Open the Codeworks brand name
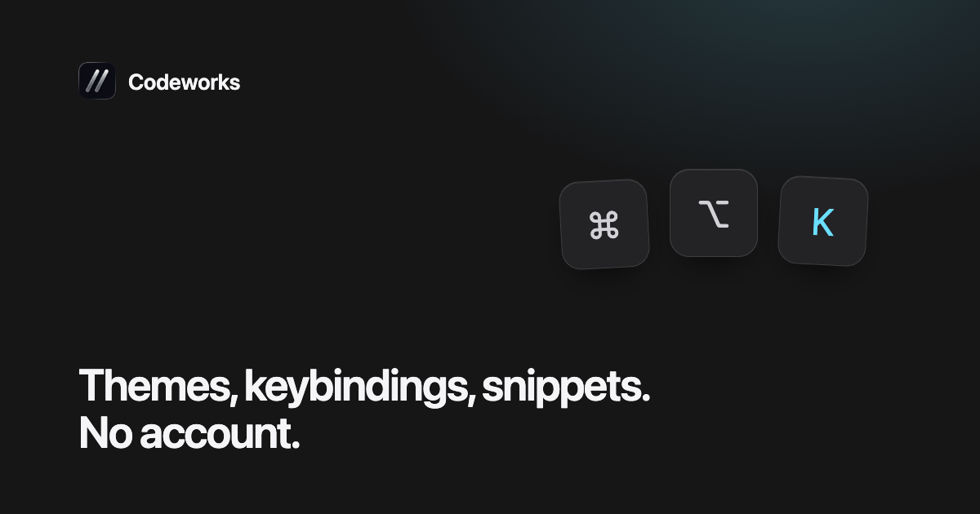The height and width of the screenshot is (514, 980). [x=185, y=82]
